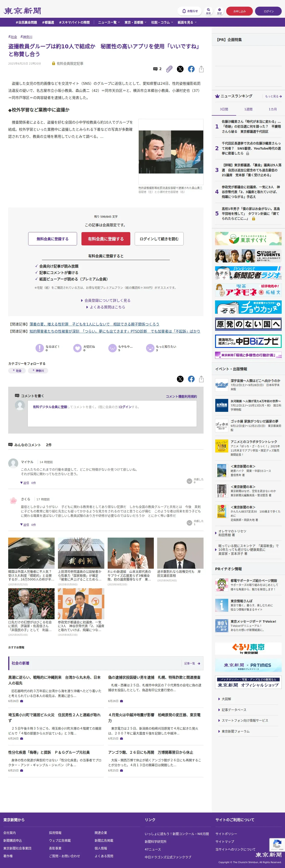285x868 pixels.
Task: Click the お知らせ bell notification button
Action: point(190,11)
